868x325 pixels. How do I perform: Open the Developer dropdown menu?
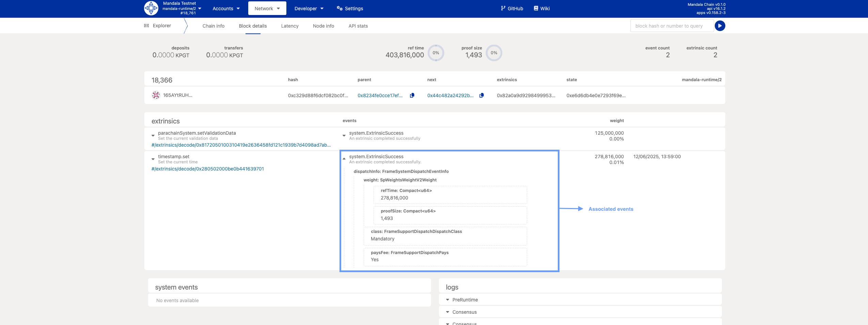(x=309, y=9)
